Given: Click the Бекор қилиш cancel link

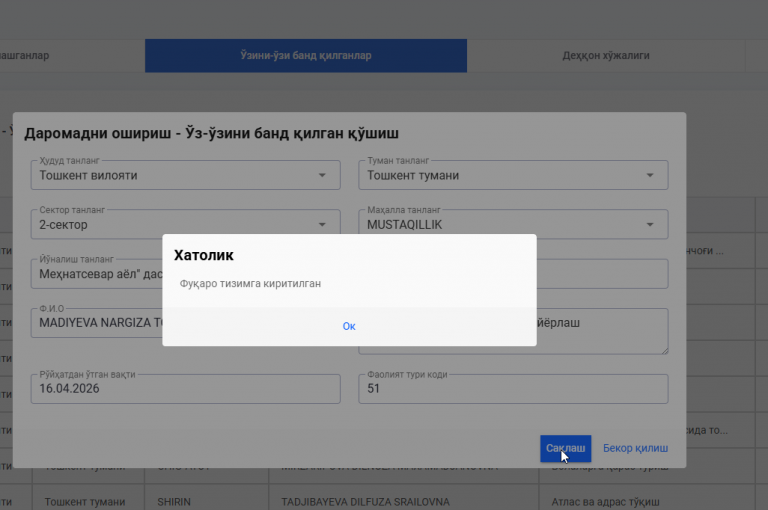Looking at the screenshot, I should (x=635, y=448).
